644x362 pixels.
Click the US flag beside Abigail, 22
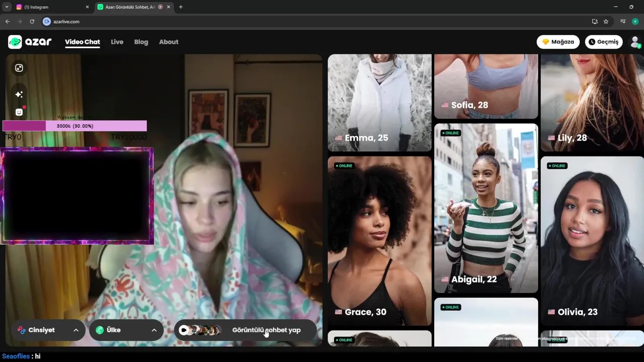click(445, 280)
